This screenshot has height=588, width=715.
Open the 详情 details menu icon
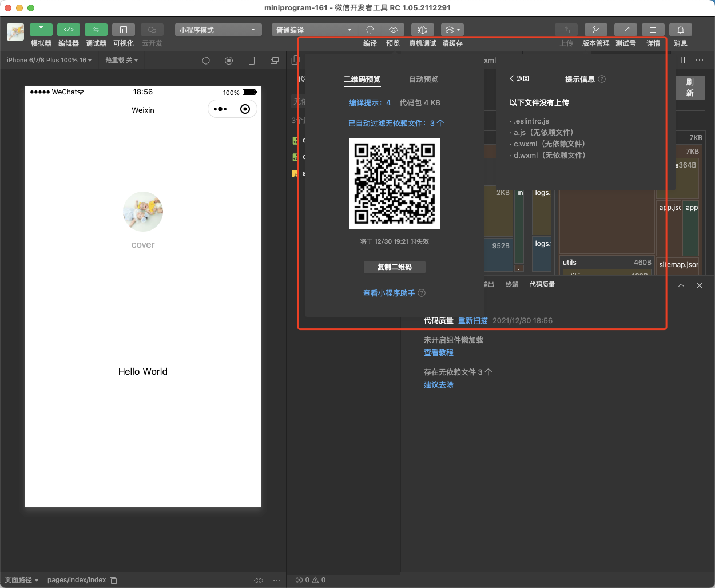click(653, 30)
